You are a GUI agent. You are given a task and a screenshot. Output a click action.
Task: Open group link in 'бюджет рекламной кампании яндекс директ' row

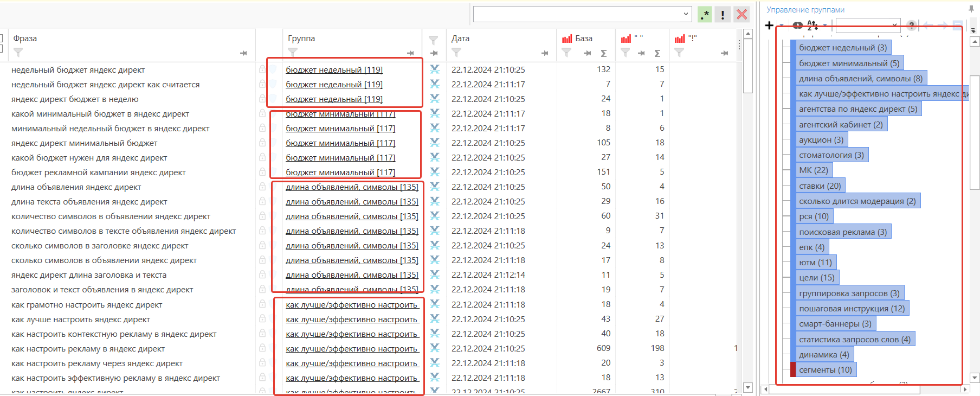(x=340, y=172)
